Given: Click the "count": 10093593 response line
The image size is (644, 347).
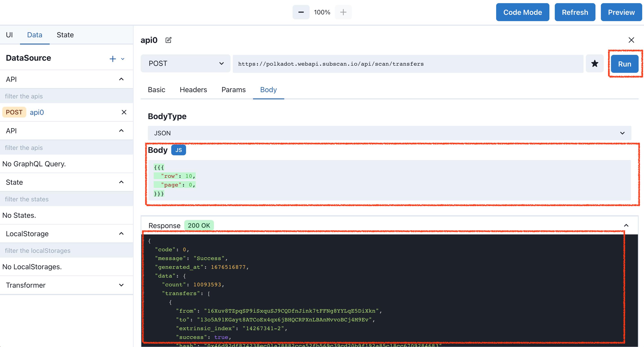Looking at the screenshot, I should click(193, 285).
